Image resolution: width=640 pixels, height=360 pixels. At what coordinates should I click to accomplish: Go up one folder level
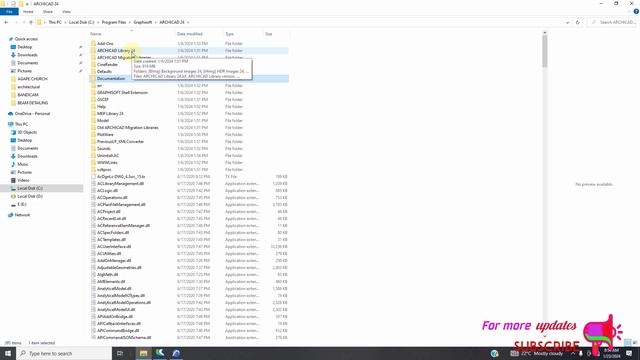[x=31, y=22]
